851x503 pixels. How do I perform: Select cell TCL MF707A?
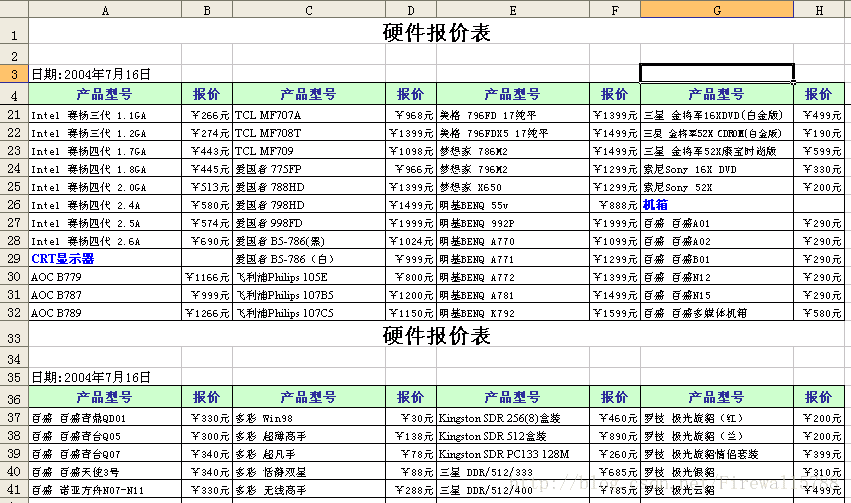pos(309,114)
